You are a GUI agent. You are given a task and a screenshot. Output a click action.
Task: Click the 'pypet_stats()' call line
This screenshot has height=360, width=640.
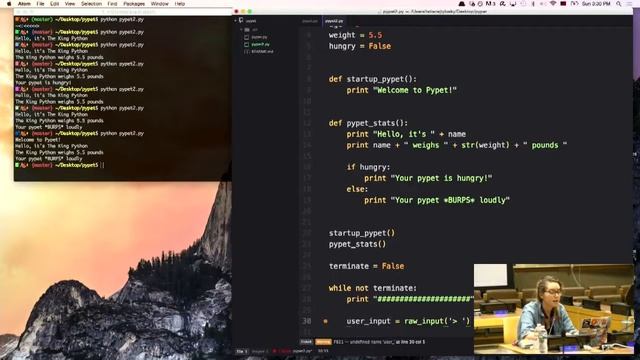point(357,244)
